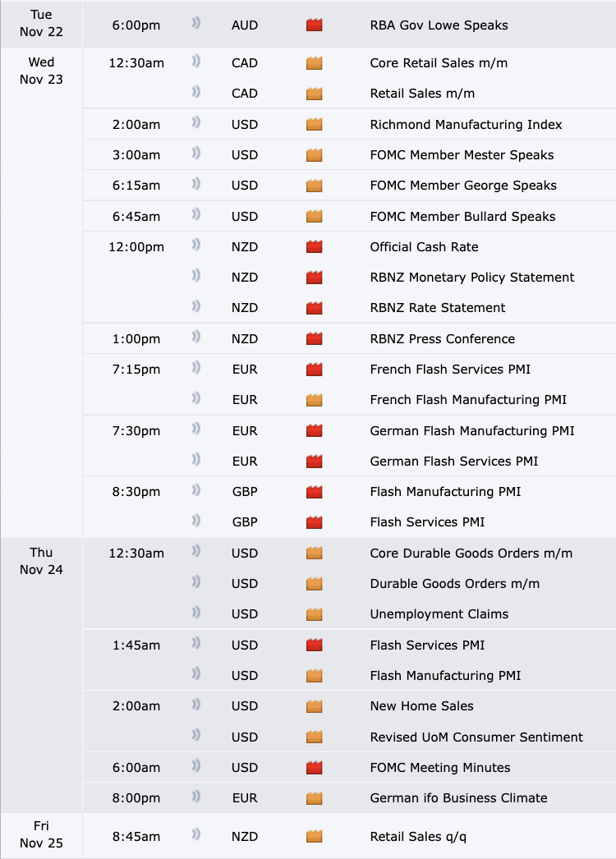Click red impact icon for FOMC Meeting Minutes

(x=314, y=768)
